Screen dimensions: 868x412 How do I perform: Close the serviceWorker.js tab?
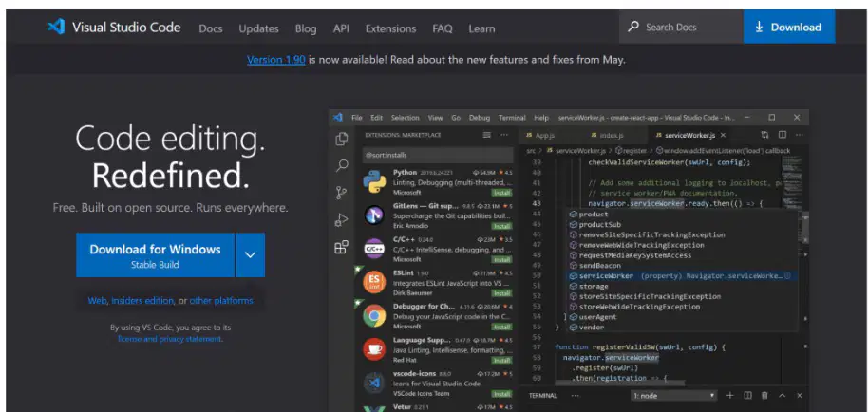(723, 135)
